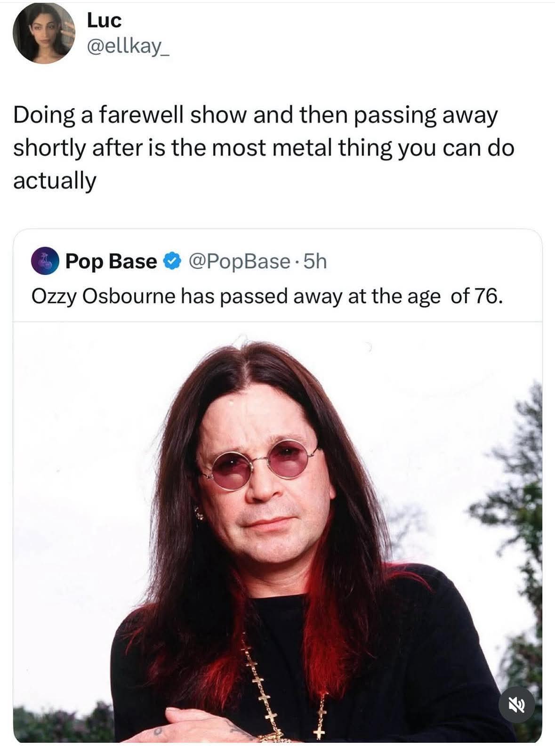This screenshot has height=756, width=555.
Task: Click the 5h timestamp
Action: pos(315,261)
